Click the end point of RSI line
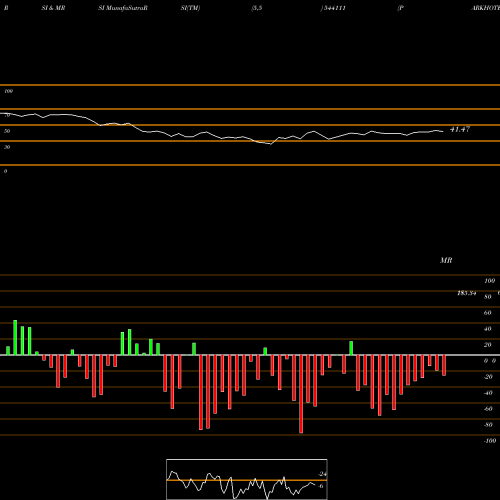The image size is (500, 500). tap(443, 131)
